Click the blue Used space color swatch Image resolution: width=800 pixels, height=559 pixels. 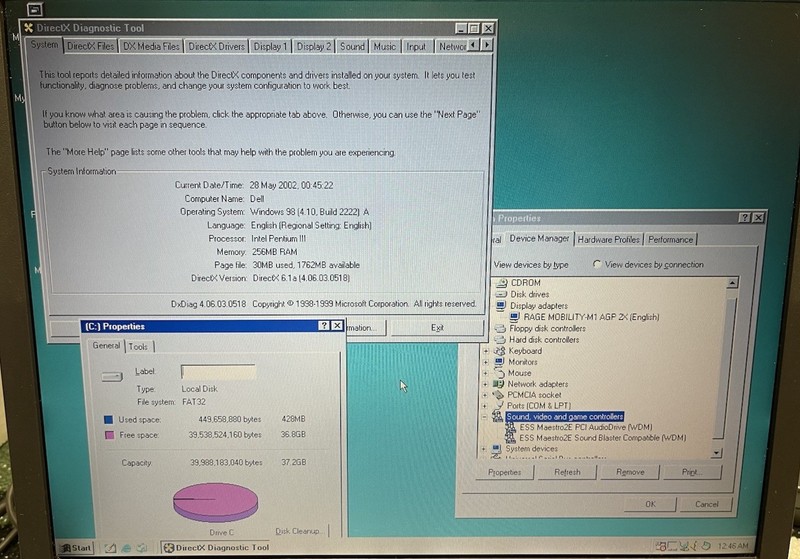click(x=108, y=420)
